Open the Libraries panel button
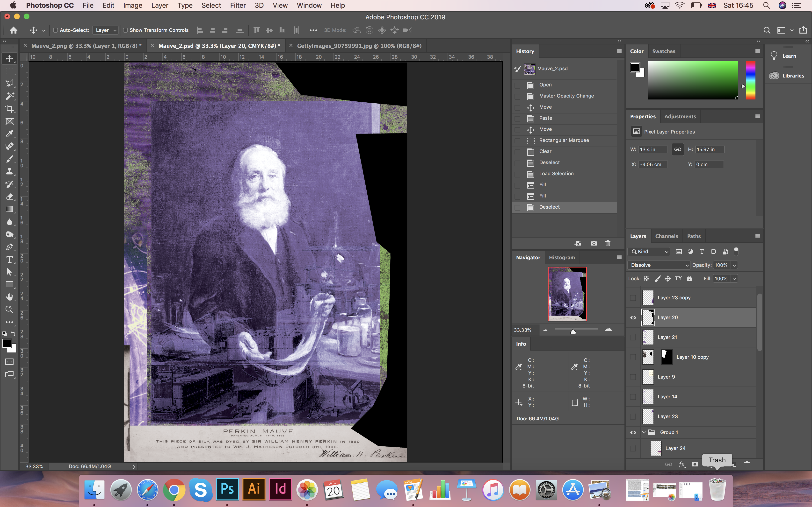 787,76
